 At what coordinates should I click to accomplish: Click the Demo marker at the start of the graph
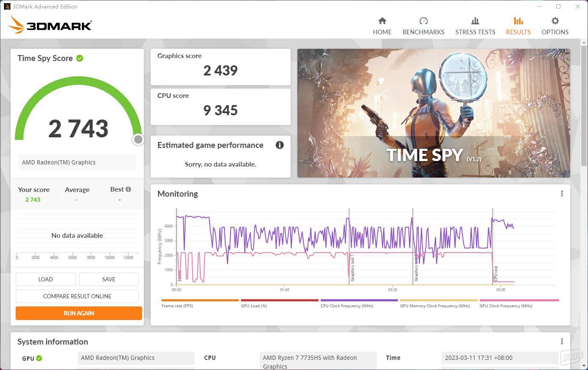click(179, 275)
